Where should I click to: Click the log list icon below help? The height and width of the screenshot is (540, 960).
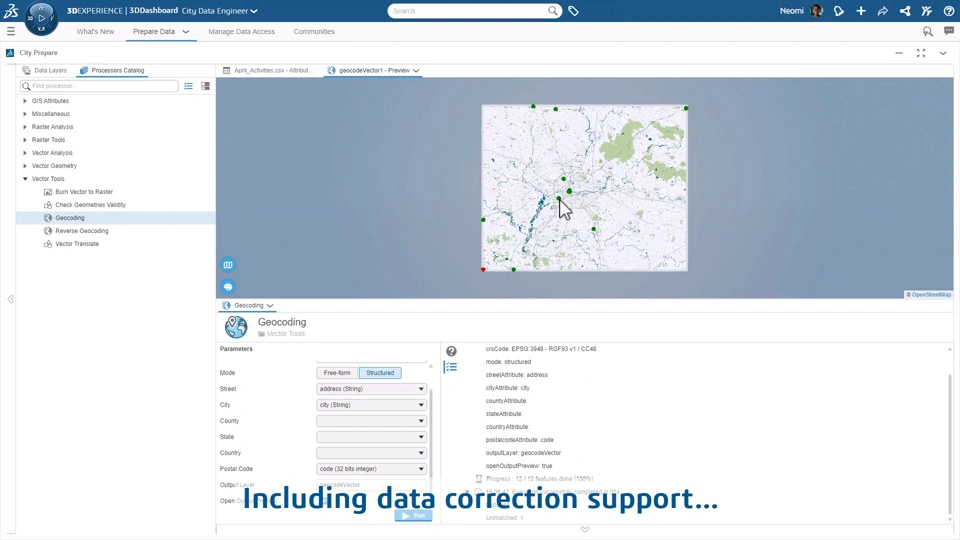(451, 367)
